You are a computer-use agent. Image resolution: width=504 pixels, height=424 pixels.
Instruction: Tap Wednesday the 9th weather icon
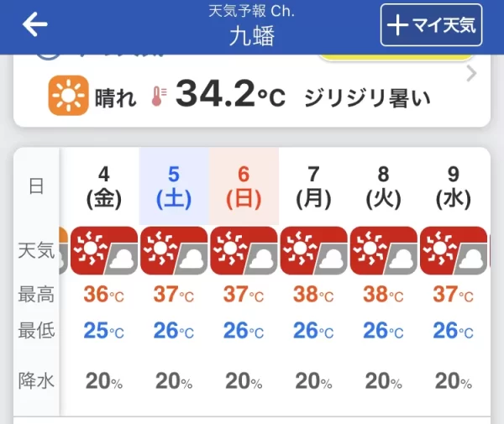coord(454,250)
